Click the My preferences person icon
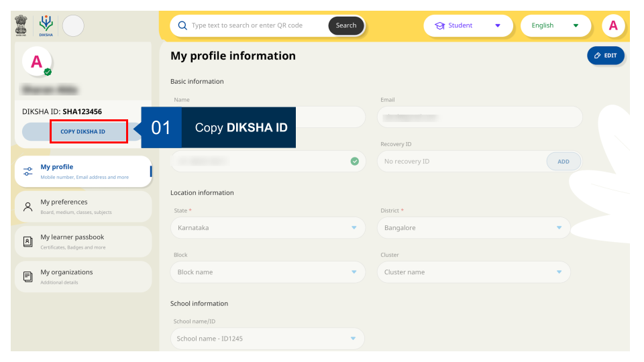Viewport: 644px width, 362px height. click(x=28, y=206)
